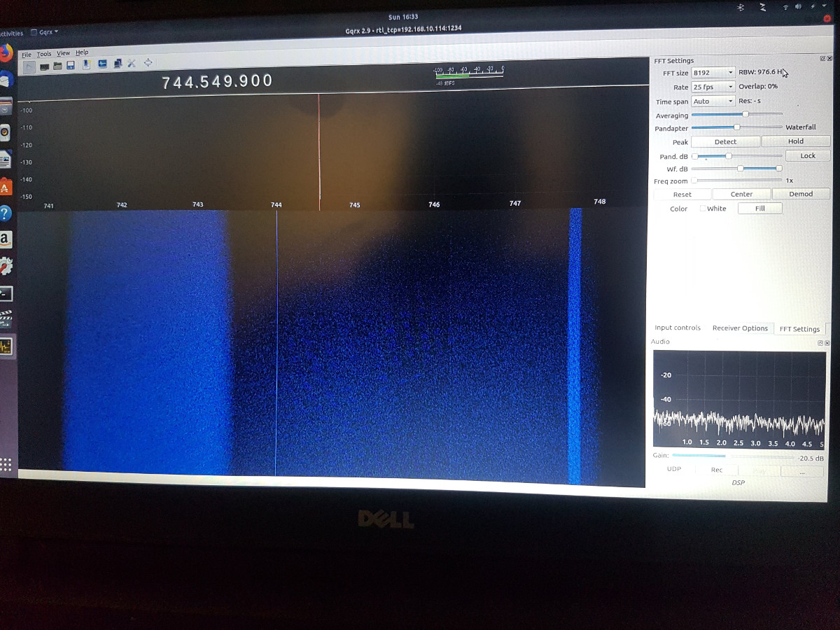The width and height of the screenshot is (840, 630).
Task: Click the frequency display 744.549.900
Action: (x=217, y=82)
